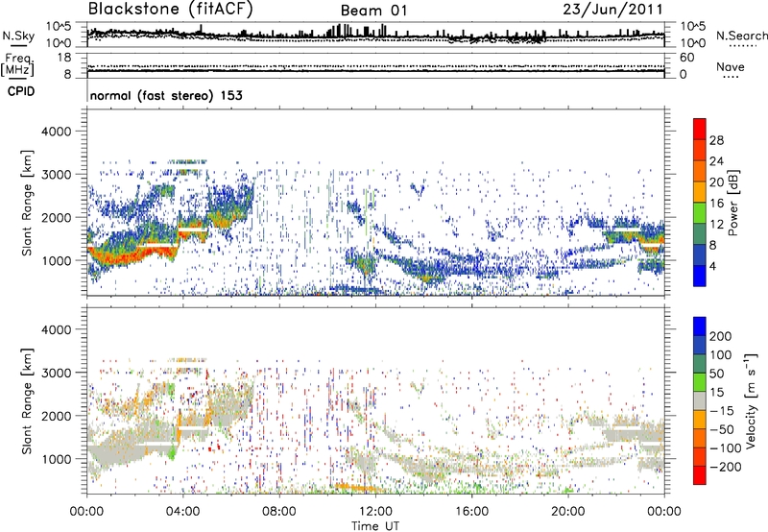The width and height of the screenshot is (768, 532).
Task: Click the 'Freq. [MHz]' axis label
Action: tap(18, 65)
